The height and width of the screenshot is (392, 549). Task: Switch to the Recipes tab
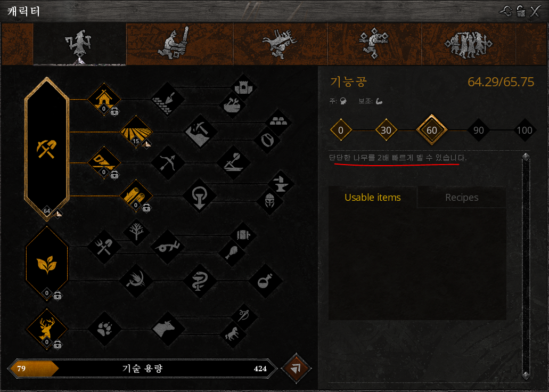(462, 197)
